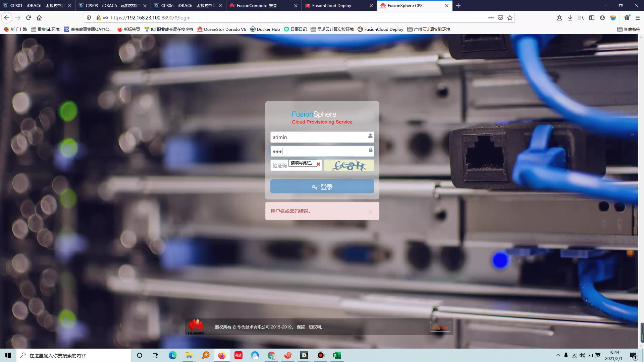
Task: Bookmark this page with the star icon
Action: (x=510, y=18)
